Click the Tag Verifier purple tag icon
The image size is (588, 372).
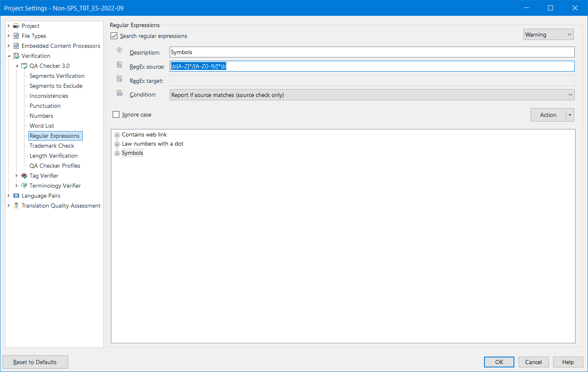pos(24,176)
